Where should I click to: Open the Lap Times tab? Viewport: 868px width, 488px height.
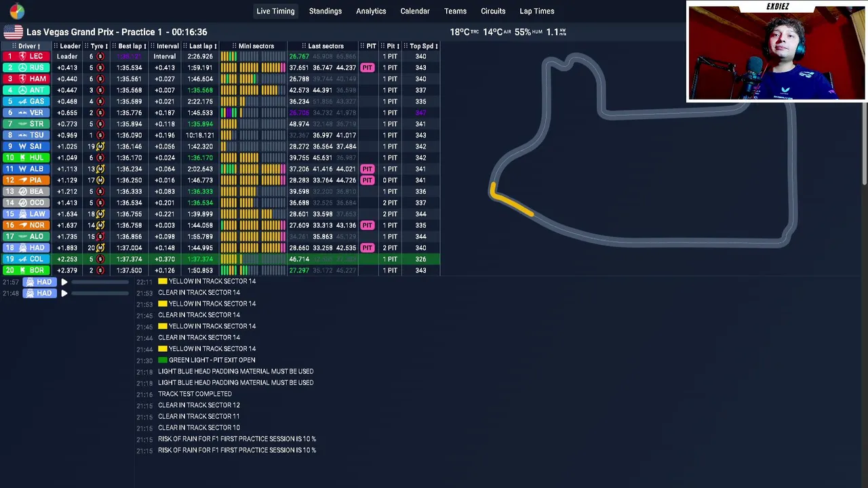point(537,11)
